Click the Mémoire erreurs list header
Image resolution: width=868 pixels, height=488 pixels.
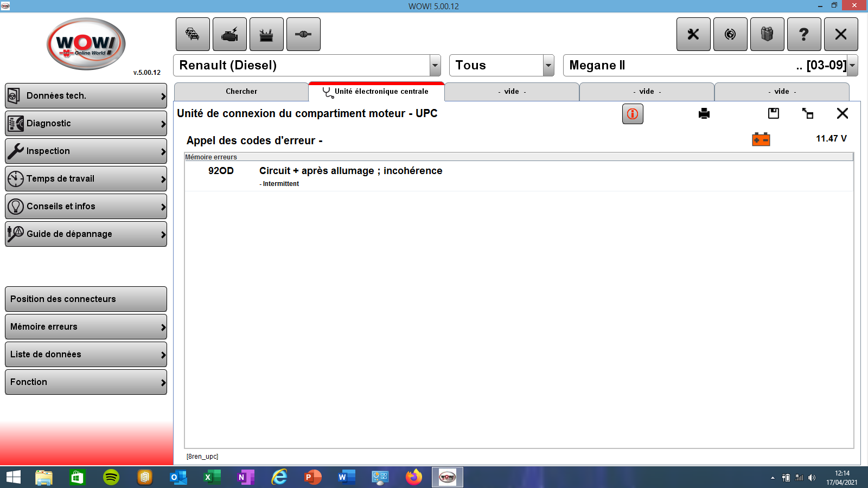[519, 157]
